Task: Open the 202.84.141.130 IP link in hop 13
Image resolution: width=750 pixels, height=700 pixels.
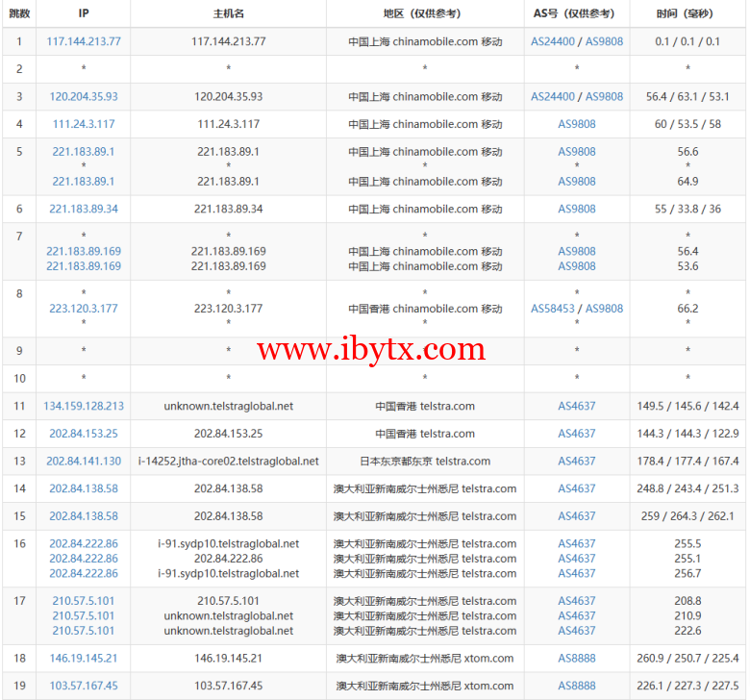Action: tap(84, 462)
